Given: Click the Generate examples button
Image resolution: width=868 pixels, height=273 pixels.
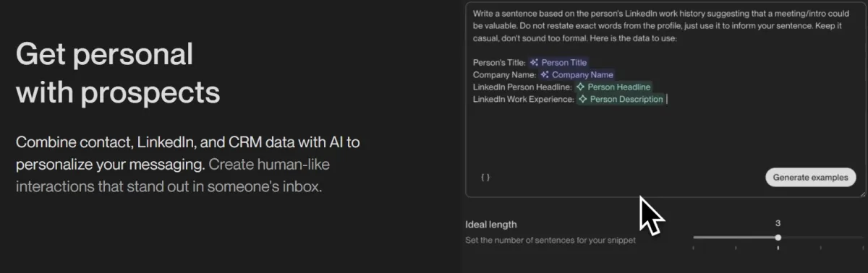Looking at the screenshot, I should pos(810,177).
